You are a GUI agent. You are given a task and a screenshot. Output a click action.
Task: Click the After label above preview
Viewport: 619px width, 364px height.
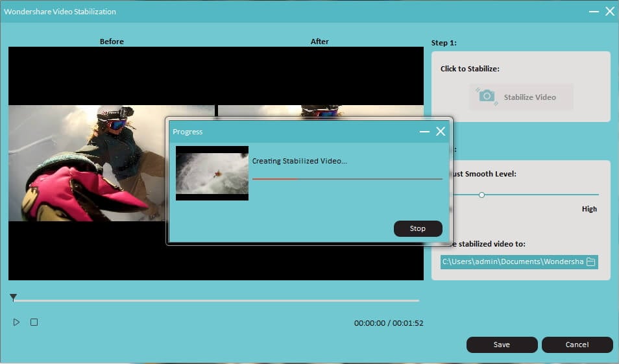pyautogui.click(x=319, y=42)
